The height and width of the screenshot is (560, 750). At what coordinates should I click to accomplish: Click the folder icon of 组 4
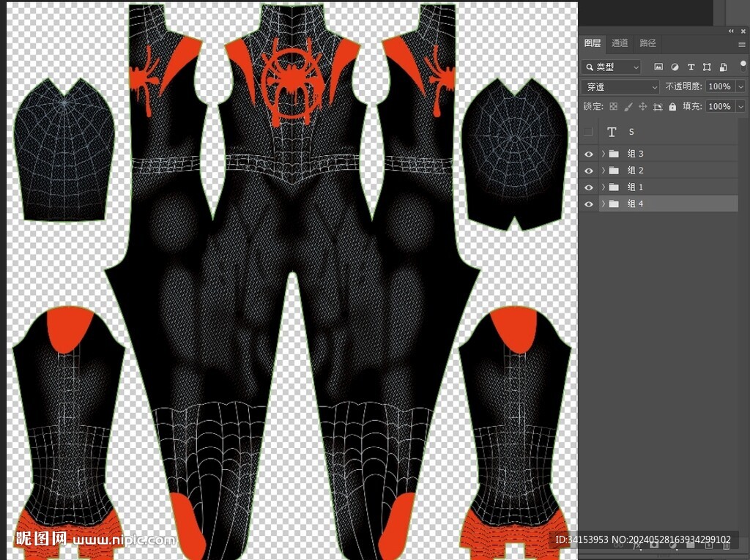coord(615,204)
